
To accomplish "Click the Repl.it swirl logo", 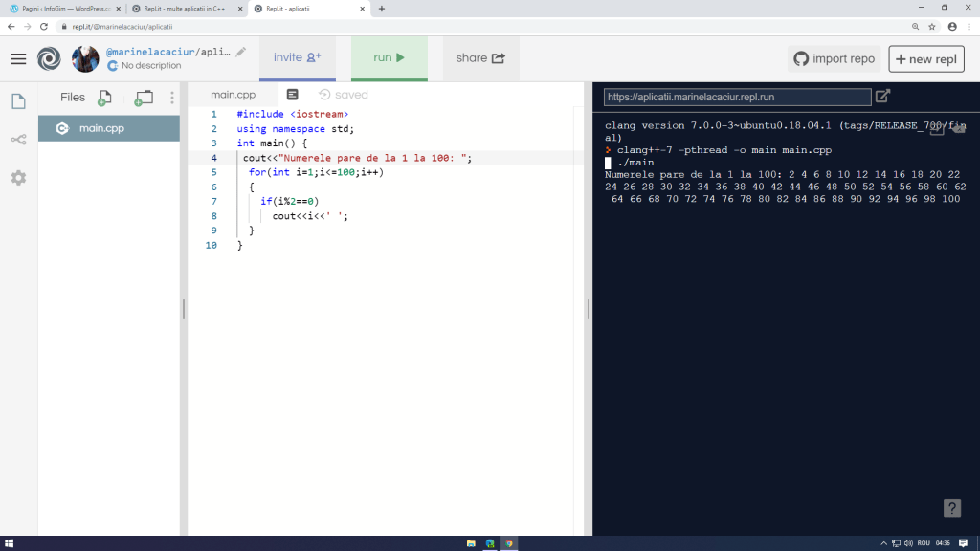I will pyautogui.click(x=49, y=59).
